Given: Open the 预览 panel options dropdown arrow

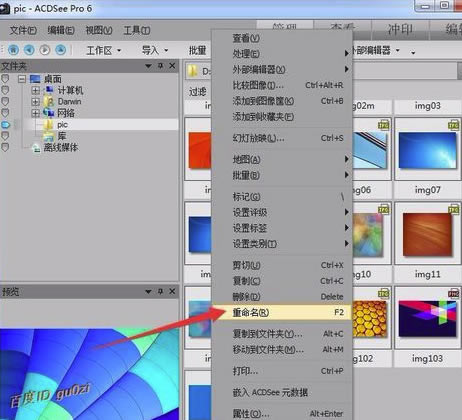Looking at the screenshot, I should click(x=148, y=292).
